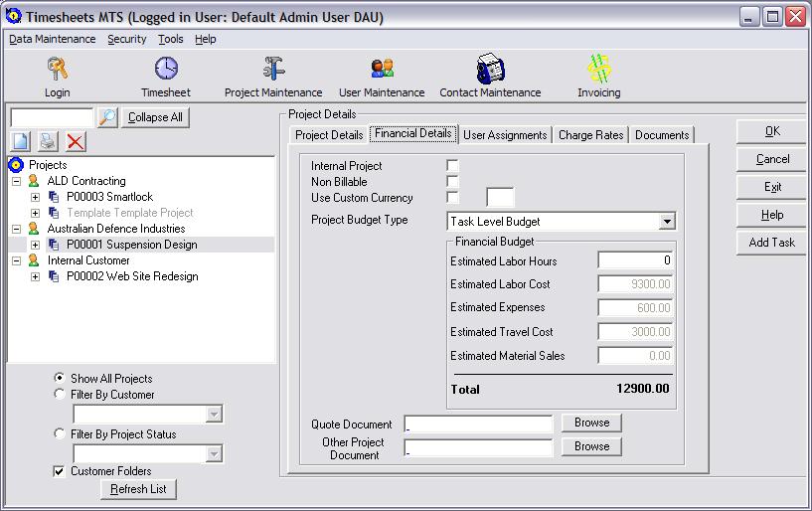This screenshot has width=812, height=511.
Task: Open the Invoicing dollar icon
Action: (599, 69)
